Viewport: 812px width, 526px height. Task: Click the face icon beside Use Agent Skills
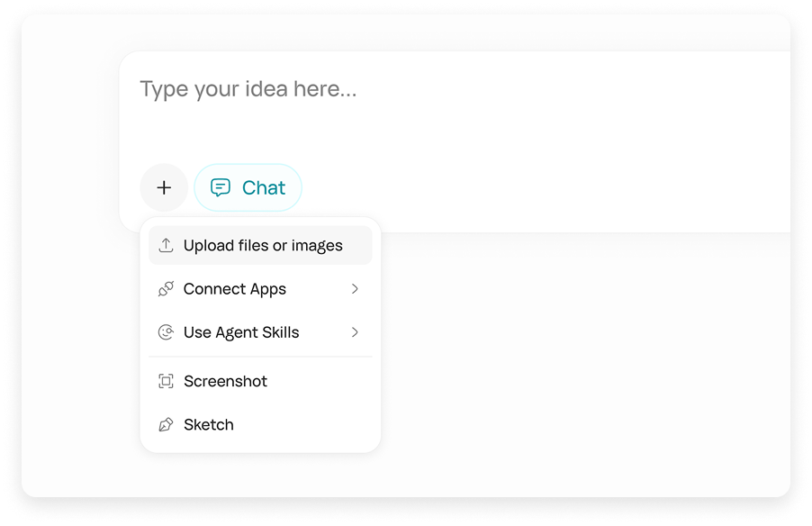click(167, 332)
